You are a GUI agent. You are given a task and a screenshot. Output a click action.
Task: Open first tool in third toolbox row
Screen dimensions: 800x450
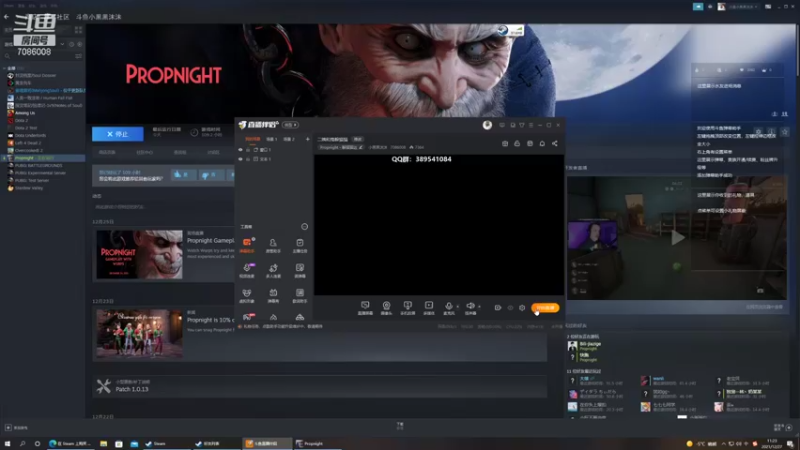pos(247,295)
